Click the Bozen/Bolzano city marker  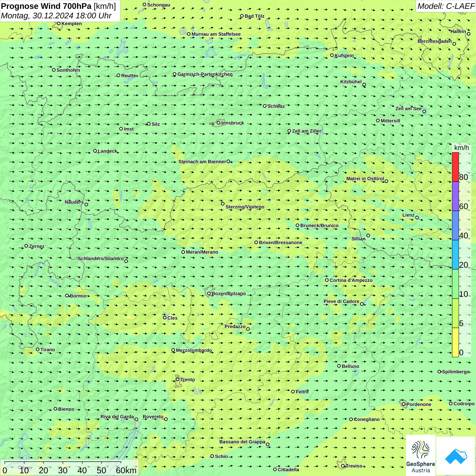point(209,293)
